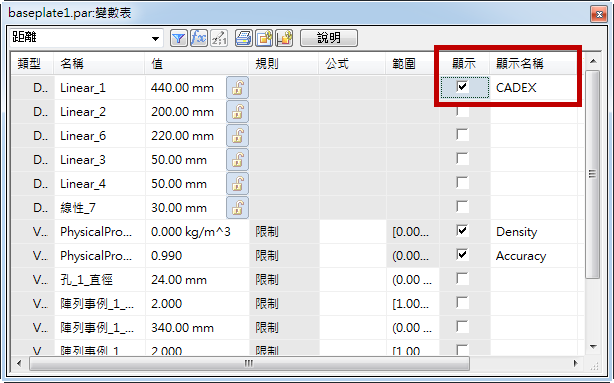Uncheck the 顯示 checkbox for Linear_1

tap(462, 86)
